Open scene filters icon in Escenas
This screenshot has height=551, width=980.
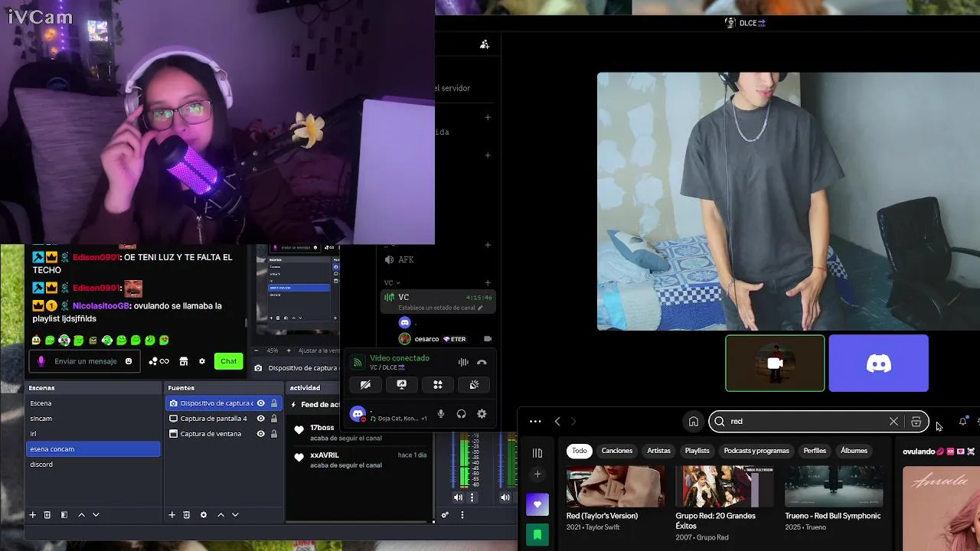64,515
